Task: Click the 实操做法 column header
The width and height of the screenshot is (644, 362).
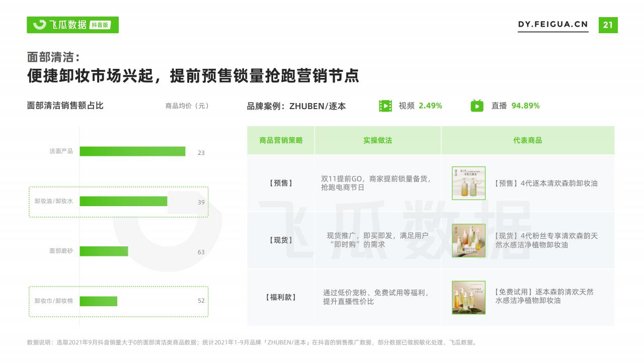Action: click(x=378, y=140)
